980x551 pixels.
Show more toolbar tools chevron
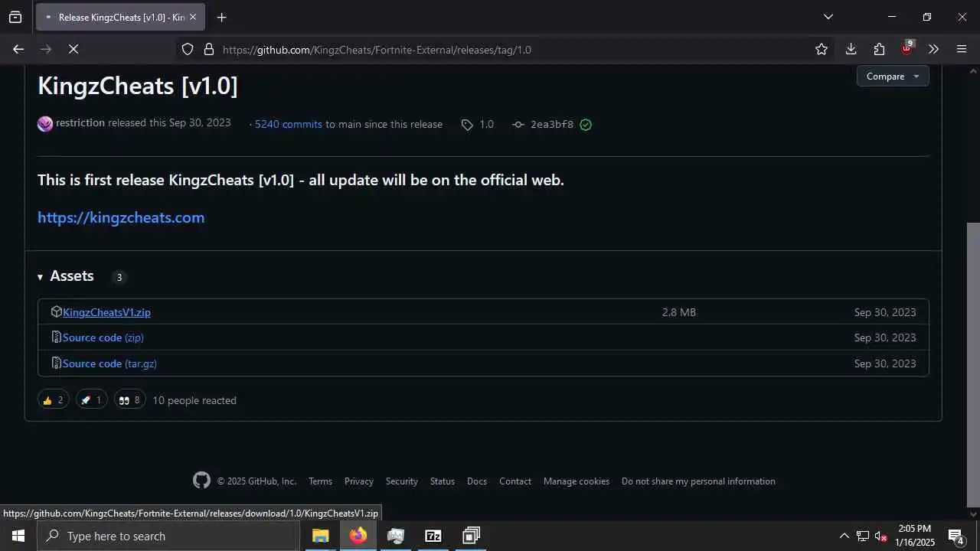coord(933,49)
